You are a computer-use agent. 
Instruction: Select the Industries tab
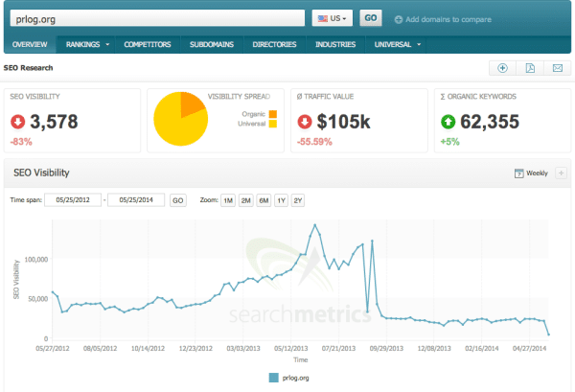(335, 45)
